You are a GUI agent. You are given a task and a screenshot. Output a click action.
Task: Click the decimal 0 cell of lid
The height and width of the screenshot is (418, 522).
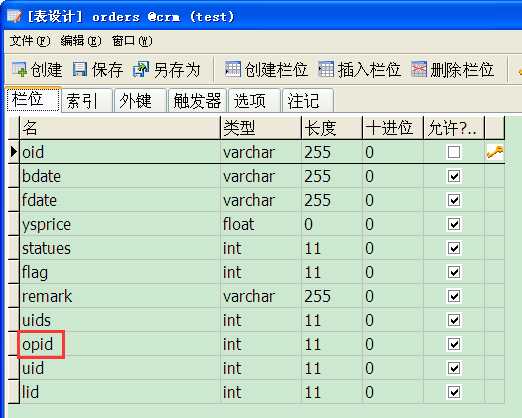coord(393,392)
